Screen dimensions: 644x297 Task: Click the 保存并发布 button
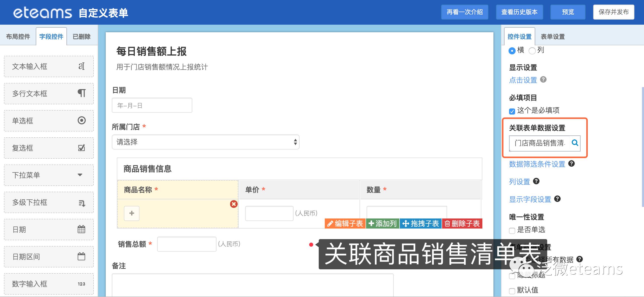pos(613,12)
